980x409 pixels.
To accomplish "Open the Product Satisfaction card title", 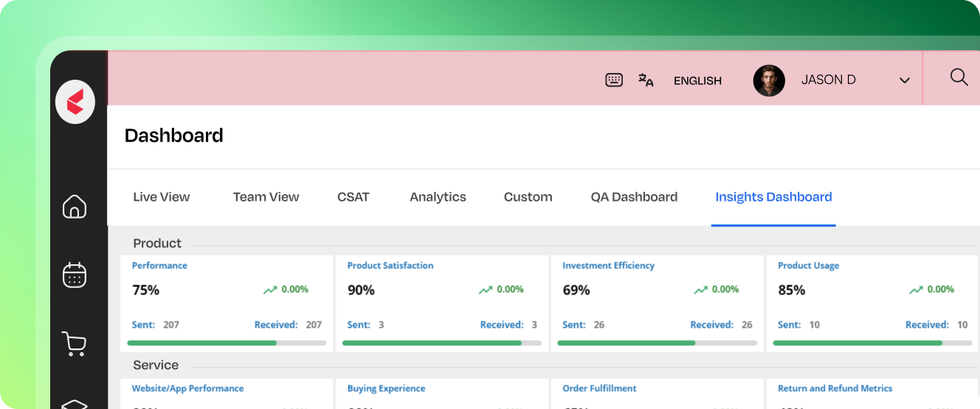I will click(x=390, y=265).
